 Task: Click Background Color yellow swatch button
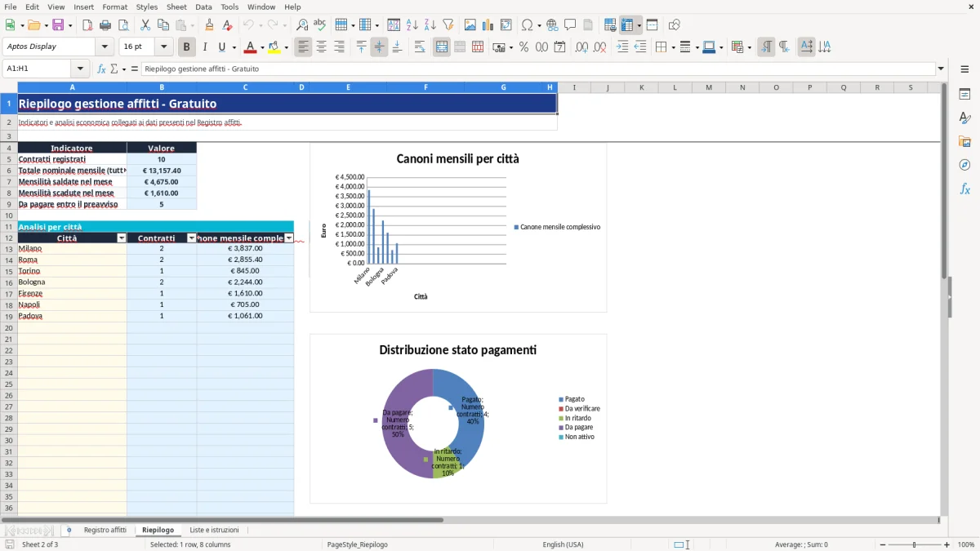[274, 47]
